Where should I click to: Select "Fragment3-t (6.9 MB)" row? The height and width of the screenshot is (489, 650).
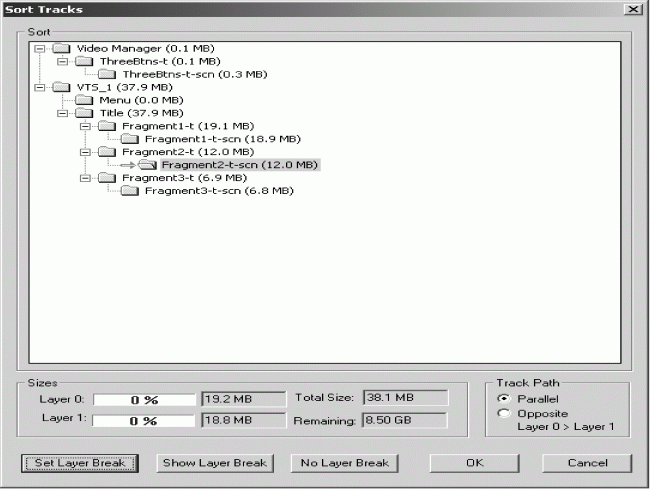click(184, 178)
